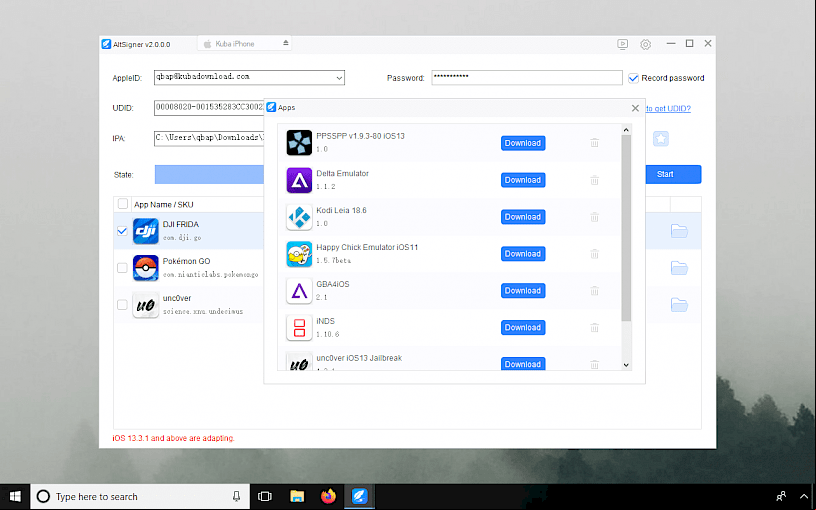Close the Apps dialog

635,108
